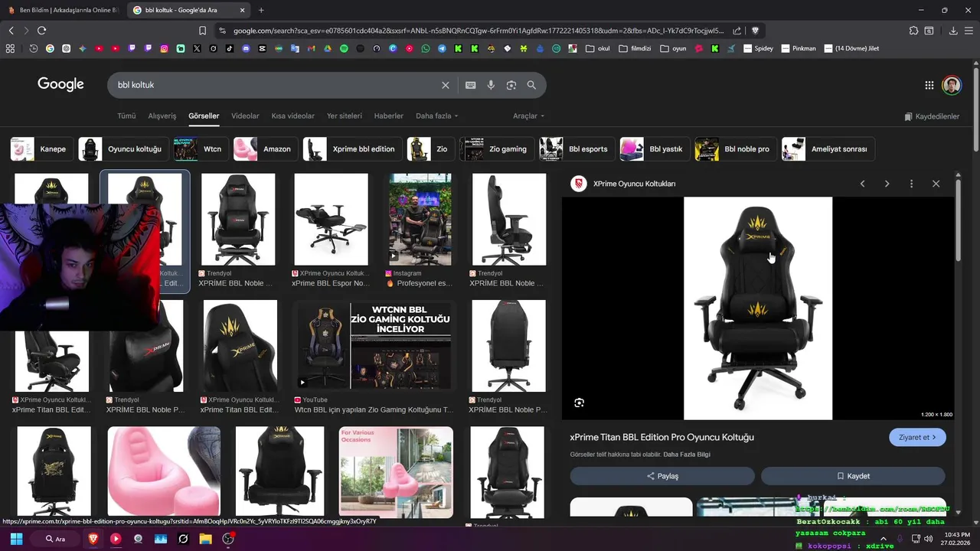Open the Google apps grid
Image resolution: width=980 pixels, height=551 pixels.
click(x=929, y=85)
